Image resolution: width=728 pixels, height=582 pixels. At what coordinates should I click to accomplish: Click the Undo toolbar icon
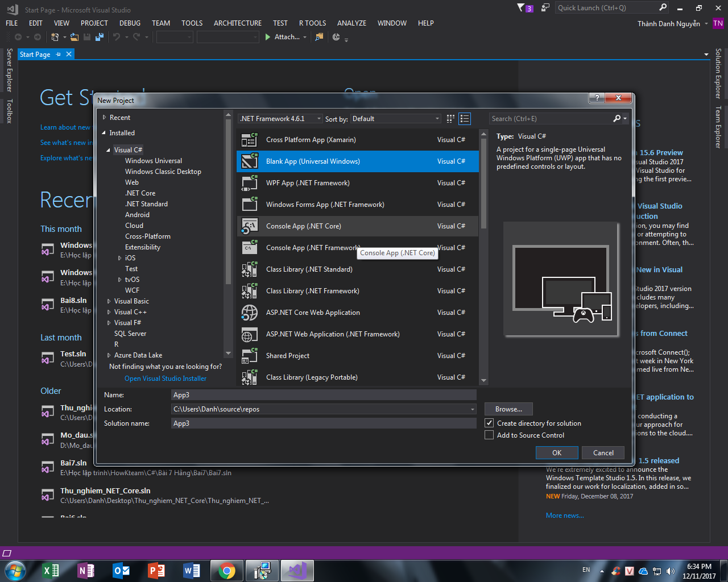[x=117, y=37]
